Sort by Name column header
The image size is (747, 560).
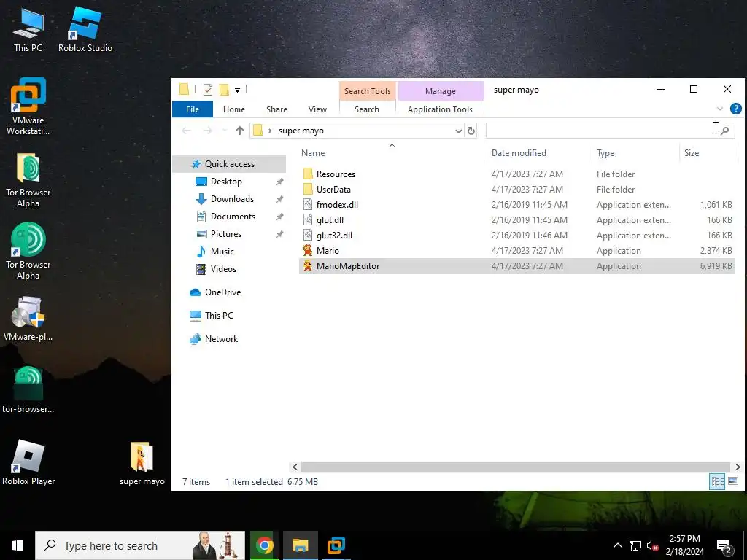tap(392, 153)
